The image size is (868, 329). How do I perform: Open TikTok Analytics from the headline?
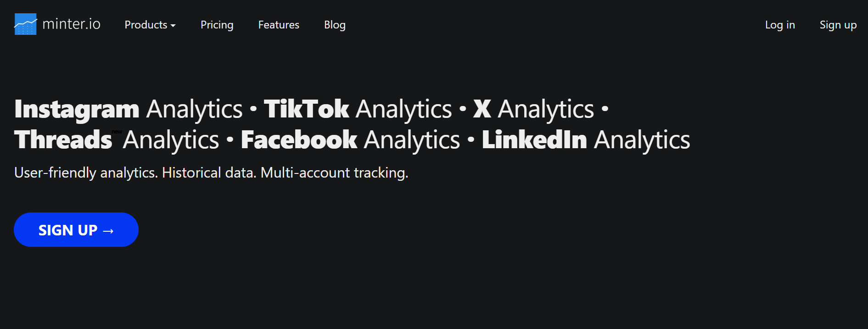(x=358, y=110)
